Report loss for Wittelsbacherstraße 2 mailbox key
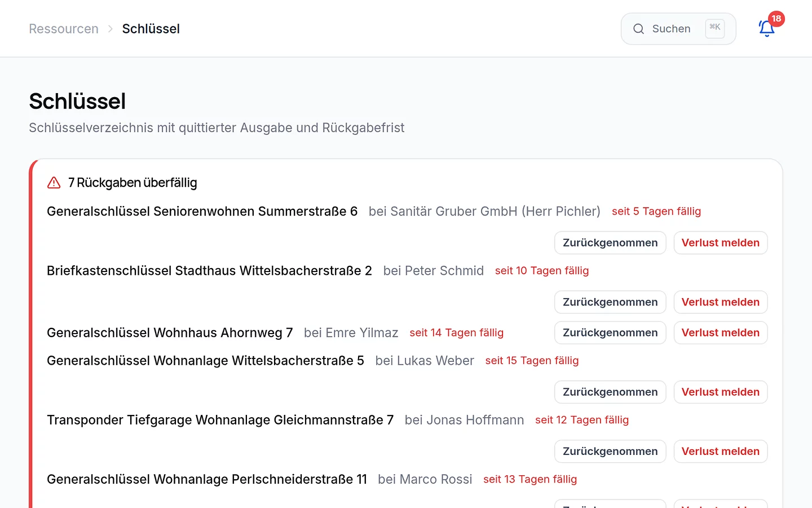 pyautogui.click(x=721, y=302)
